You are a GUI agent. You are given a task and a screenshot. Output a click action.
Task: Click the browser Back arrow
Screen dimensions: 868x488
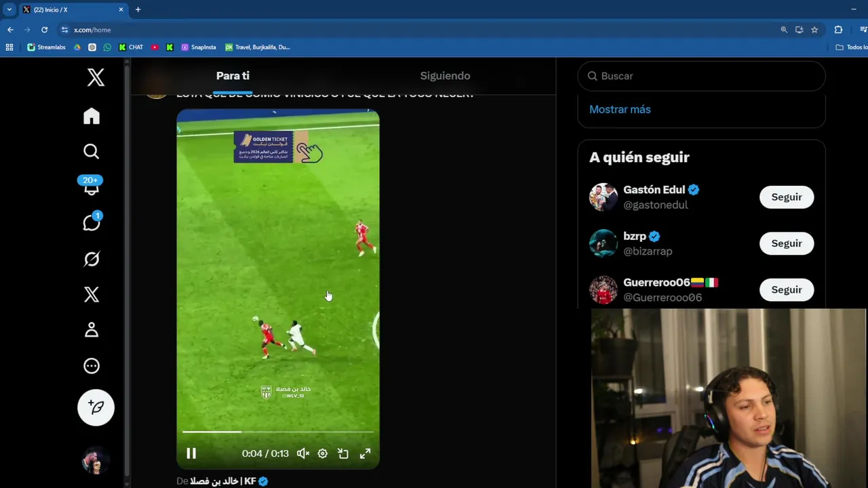(10, 30)
